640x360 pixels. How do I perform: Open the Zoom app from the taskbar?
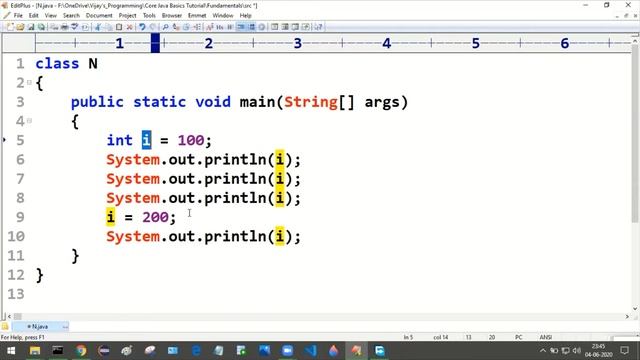click(x=287, y=351)
